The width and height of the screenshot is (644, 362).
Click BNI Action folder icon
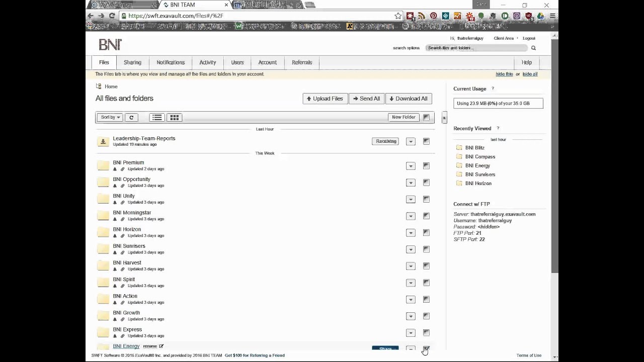[103, 299]
